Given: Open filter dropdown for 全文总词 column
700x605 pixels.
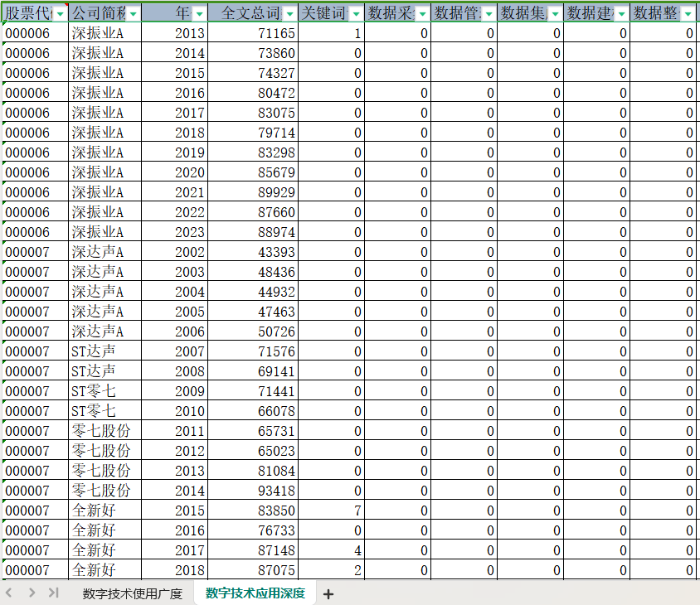Looking at the screenshot, I should coord(289,14).
